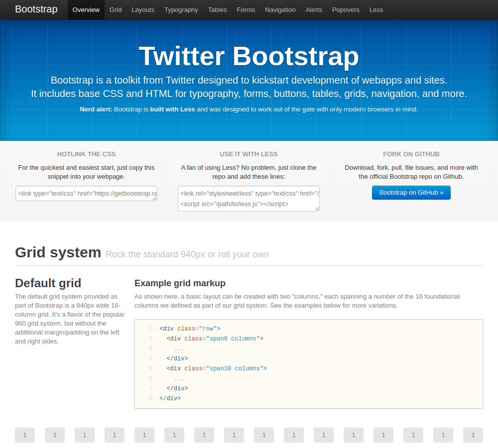The image size is (498, 448).
Task: Click code line with span10 columns
Action: click(x=217, y=368)
